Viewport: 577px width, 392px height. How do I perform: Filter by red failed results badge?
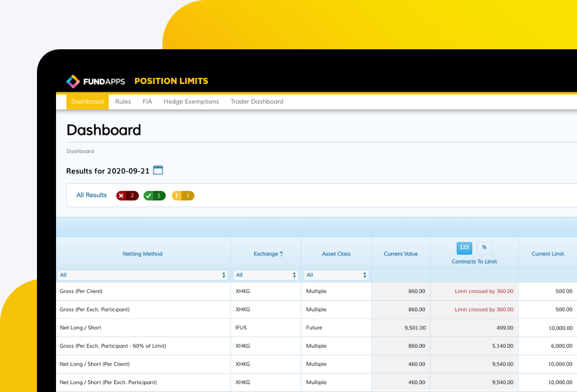pos(127,195)
